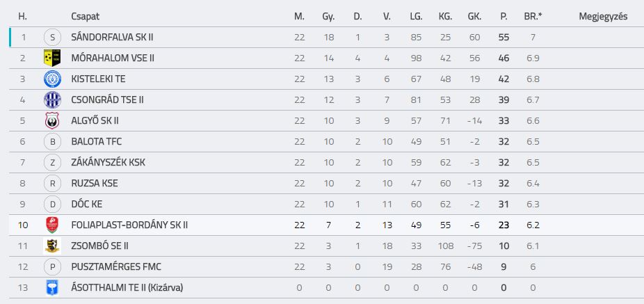Click the Mórahalom VSE II yellow-black crest
The width and height of the screenshot is (644, 304).
click(x=52, y=58)
